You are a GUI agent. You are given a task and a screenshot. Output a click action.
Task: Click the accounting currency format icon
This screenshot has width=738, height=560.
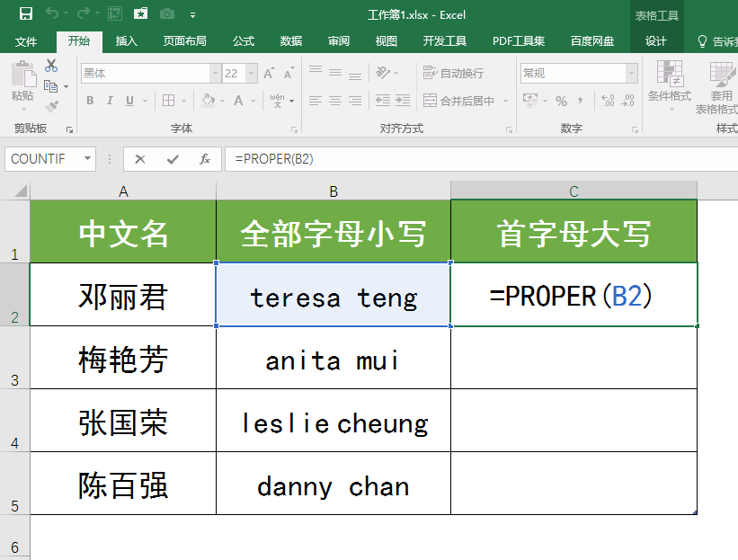(x=530, y=101)
